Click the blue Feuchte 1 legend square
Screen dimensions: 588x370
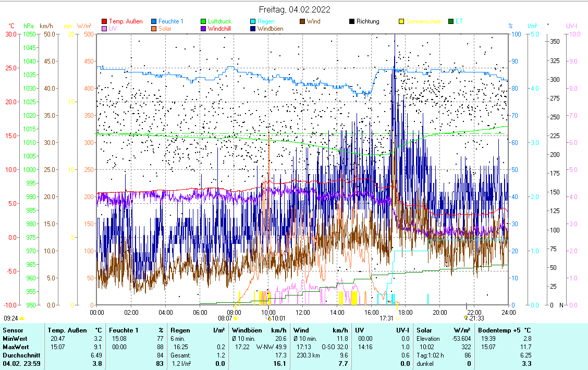[154, 21]
